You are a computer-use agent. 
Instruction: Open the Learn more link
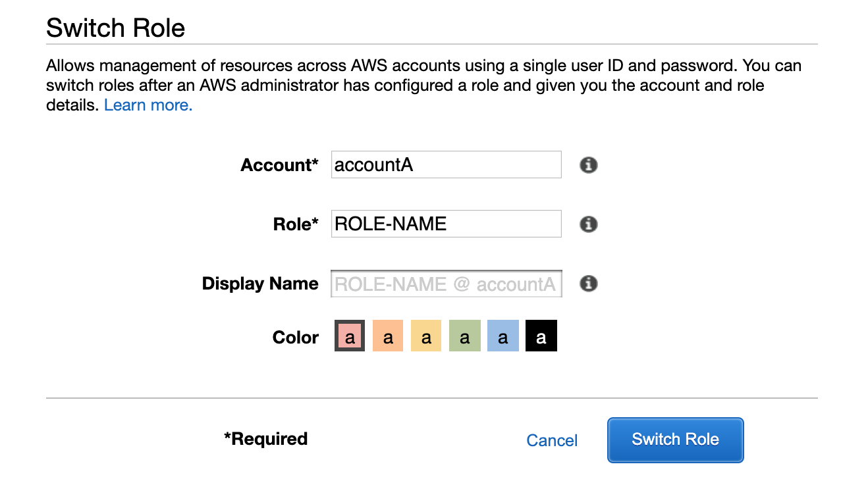click(147, 105)
